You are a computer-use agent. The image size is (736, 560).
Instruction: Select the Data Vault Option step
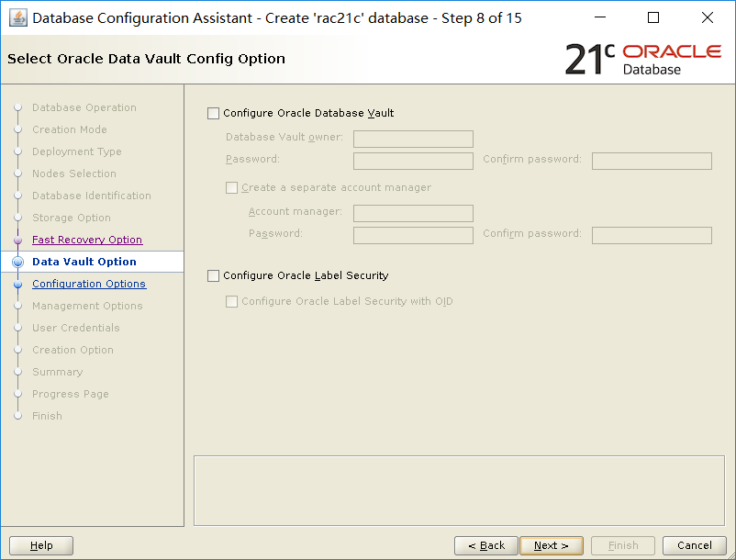click(x=84, y=262)
